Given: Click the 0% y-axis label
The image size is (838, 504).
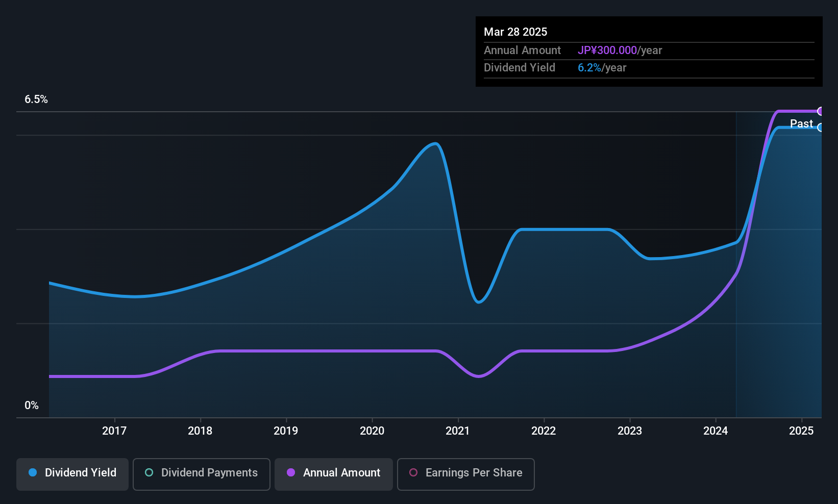Looking at the screenshot, I should (32, 406).
